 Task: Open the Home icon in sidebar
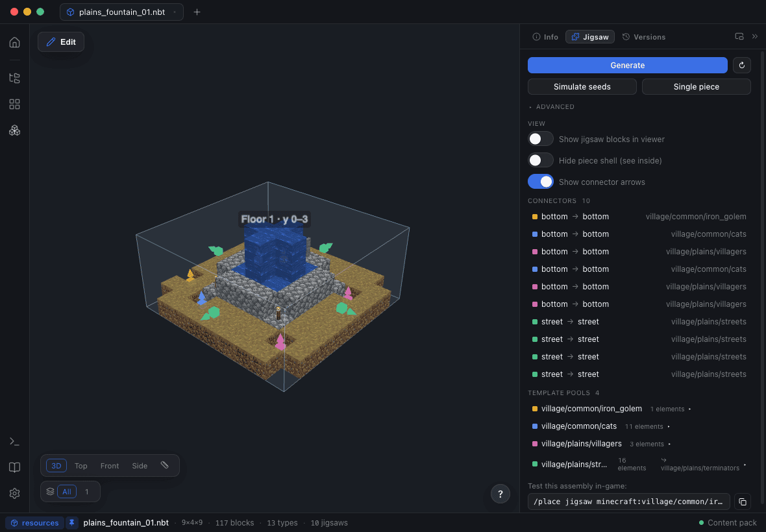pos(15,42)
